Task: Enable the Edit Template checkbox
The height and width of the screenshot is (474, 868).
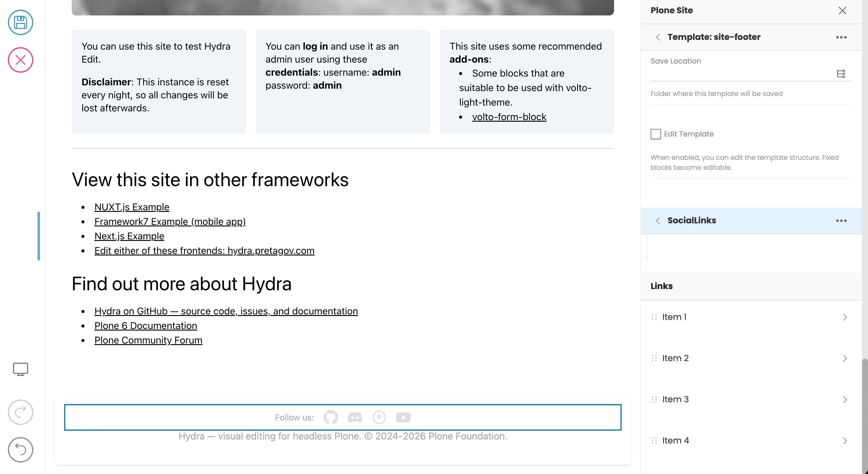Action: [656, 134]
